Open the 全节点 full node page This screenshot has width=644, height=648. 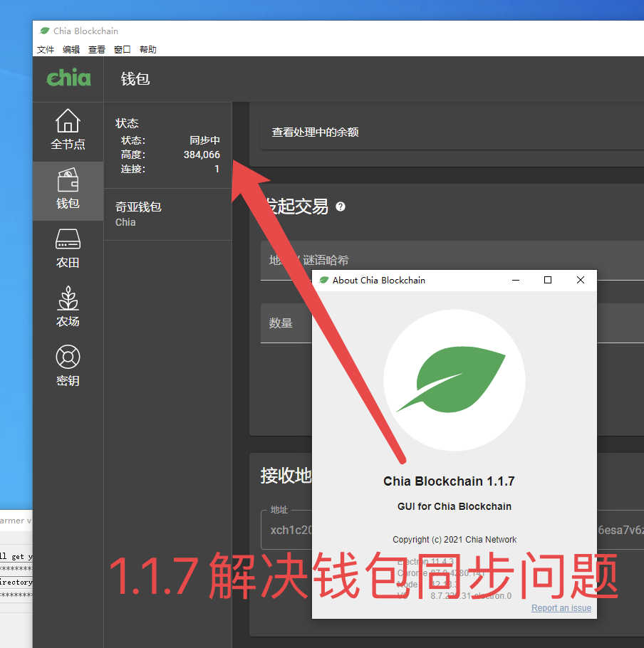68,130
